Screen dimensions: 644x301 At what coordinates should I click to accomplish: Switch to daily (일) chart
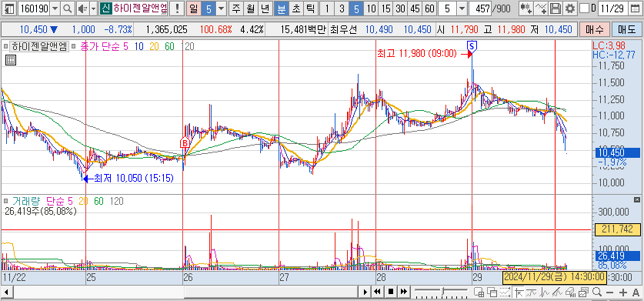click(x=193, y=8)
